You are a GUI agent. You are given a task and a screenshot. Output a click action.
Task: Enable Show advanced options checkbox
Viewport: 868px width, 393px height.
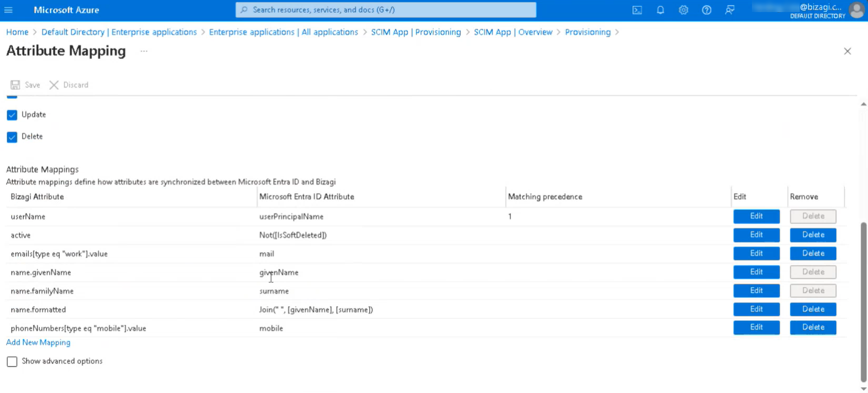pyautogui.click(x=12, y=362)
